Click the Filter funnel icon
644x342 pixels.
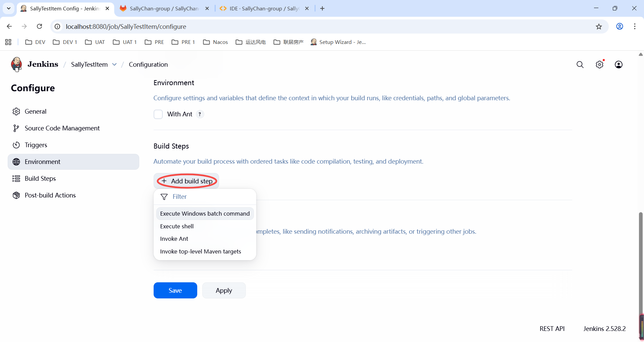[x=164, y=197]
